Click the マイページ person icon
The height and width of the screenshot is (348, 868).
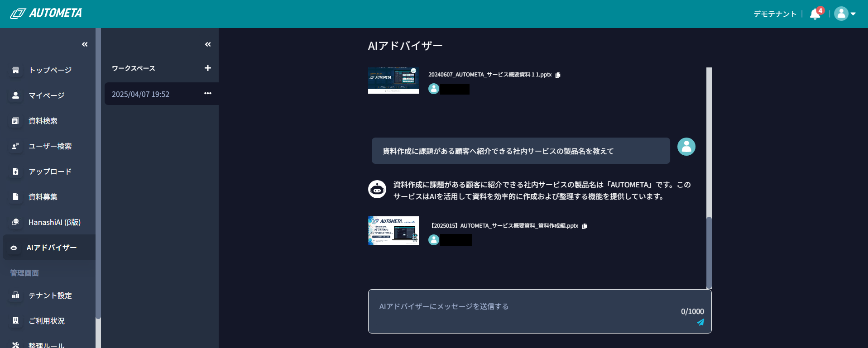click(16, 95)
